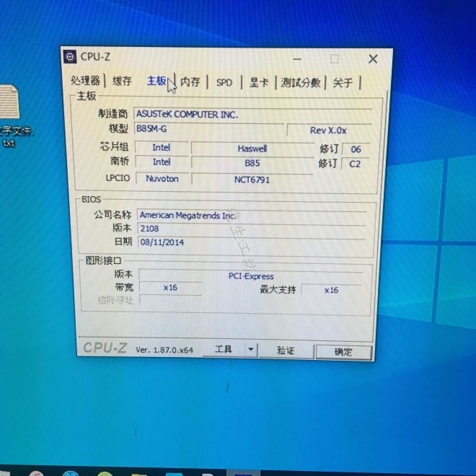Click the southbridge revision value C2
476x476 pixels.
point(355,164)
